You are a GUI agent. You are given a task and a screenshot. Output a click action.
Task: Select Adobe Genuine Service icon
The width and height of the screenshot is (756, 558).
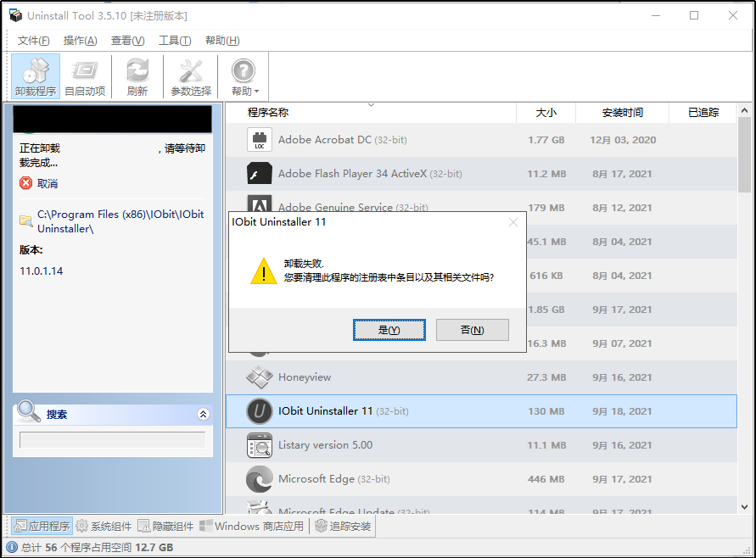point(260,203)
